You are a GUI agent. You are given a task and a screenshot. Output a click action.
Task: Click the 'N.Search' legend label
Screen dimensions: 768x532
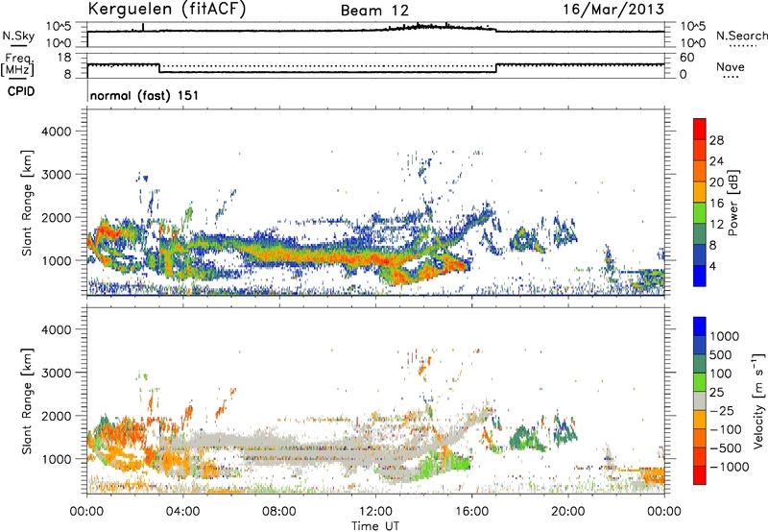tap(741, 36)
